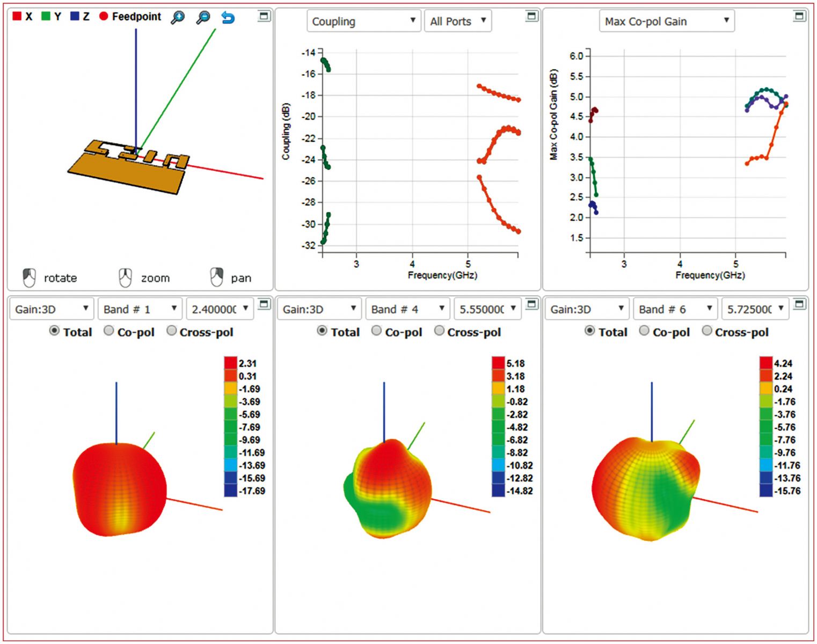
Task: Select Co-pol radio in Band # 4 panel
Action: [376, 331]
